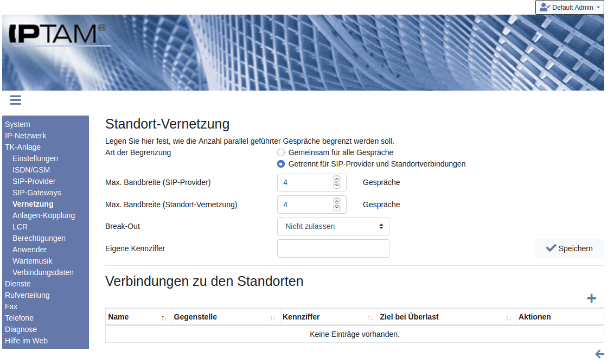Open the Break-Out dropdown

point(333,226)
